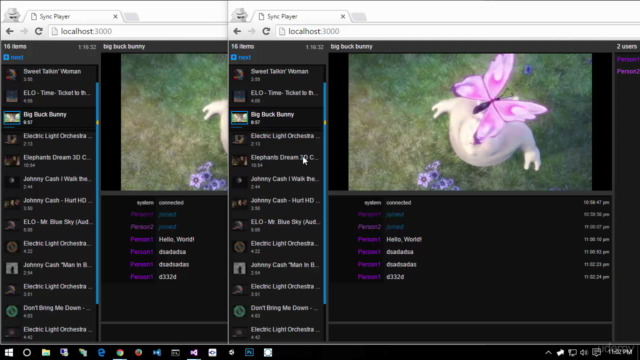Click chat message input in right window
Image resolution: width=640 pixels, height=360 pixels.
[x=470, y=333]
